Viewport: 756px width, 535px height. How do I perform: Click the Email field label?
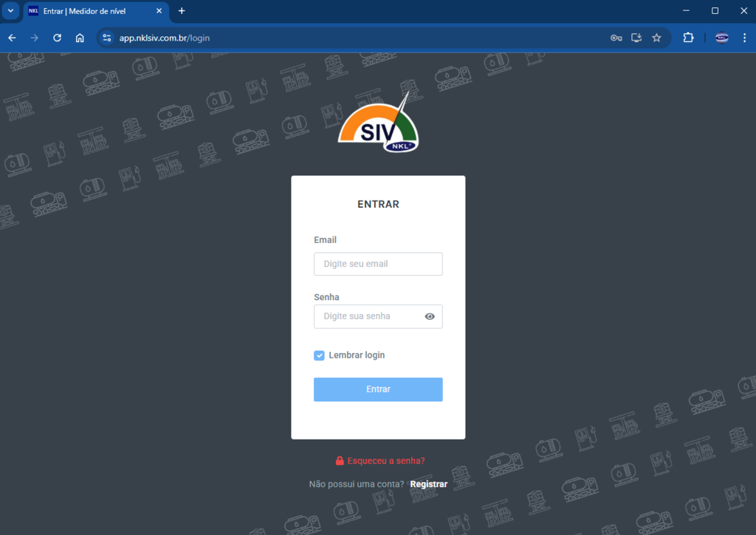[325, 239]
